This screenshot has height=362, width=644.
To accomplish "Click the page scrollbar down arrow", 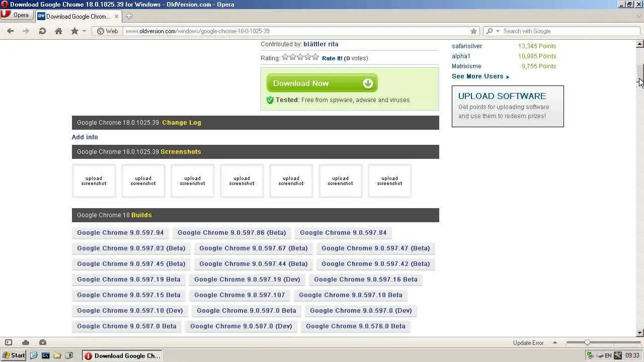I will coord(640,333).
